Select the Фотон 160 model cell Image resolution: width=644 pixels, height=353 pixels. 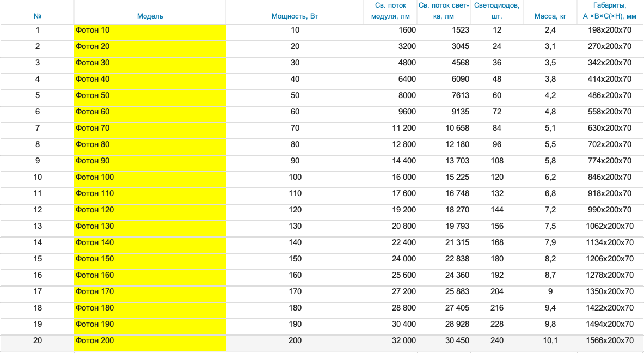150,278
